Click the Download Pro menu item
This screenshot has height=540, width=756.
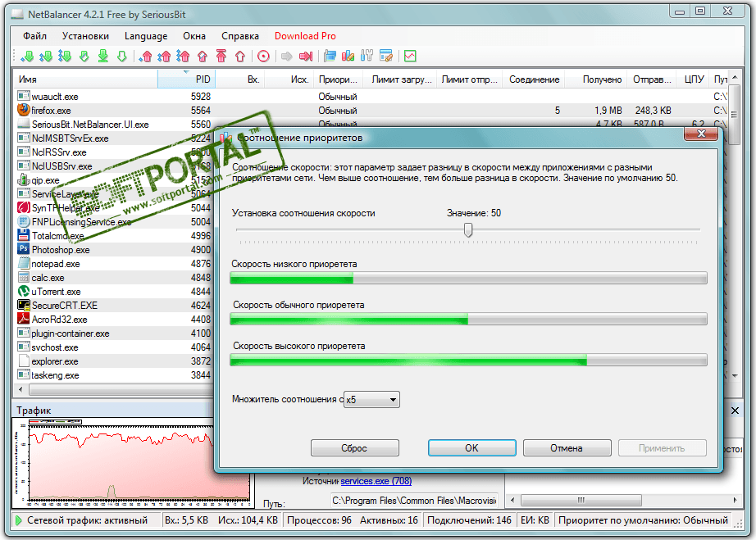(x=305, y=36)
